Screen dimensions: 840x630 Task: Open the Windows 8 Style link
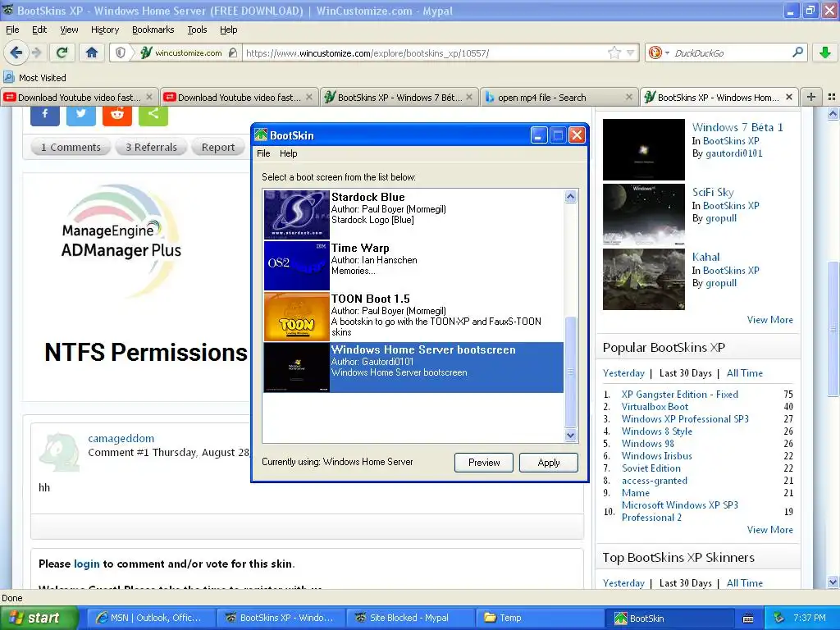click(x=657, y=431)
